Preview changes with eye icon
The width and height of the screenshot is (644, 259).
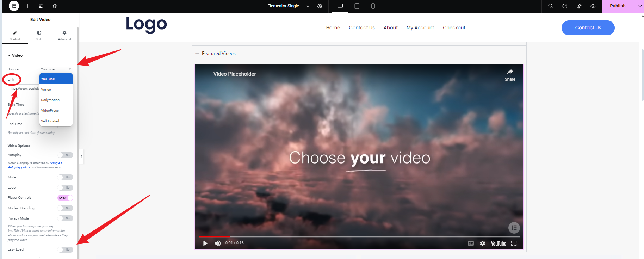tap(593, 6)
